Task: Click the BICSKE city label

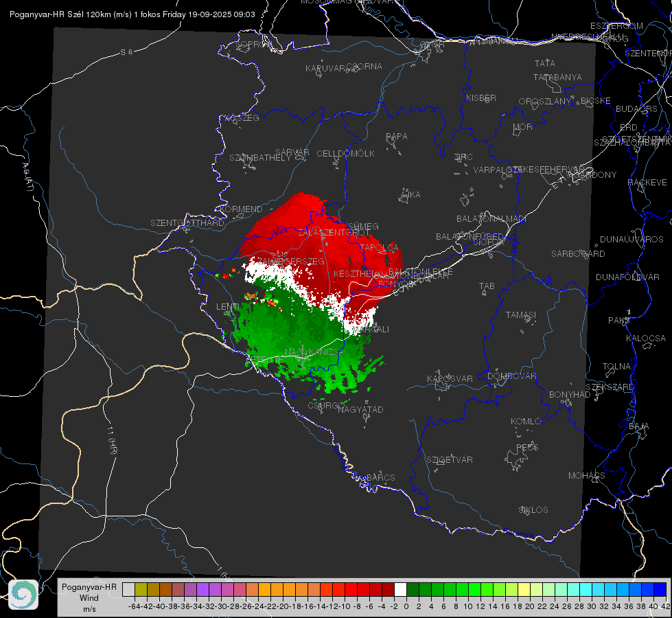Action: click(596, 101)
